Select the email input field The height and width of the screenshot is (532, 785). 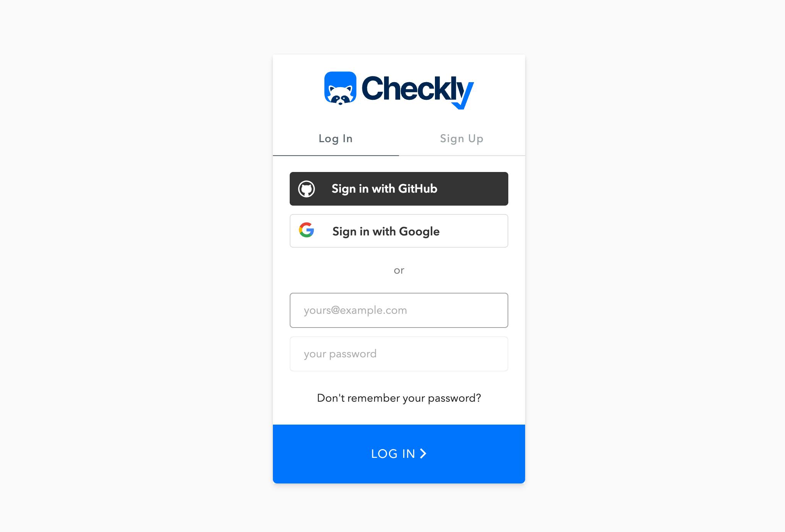pyautogui.click(x=399, y=310)
